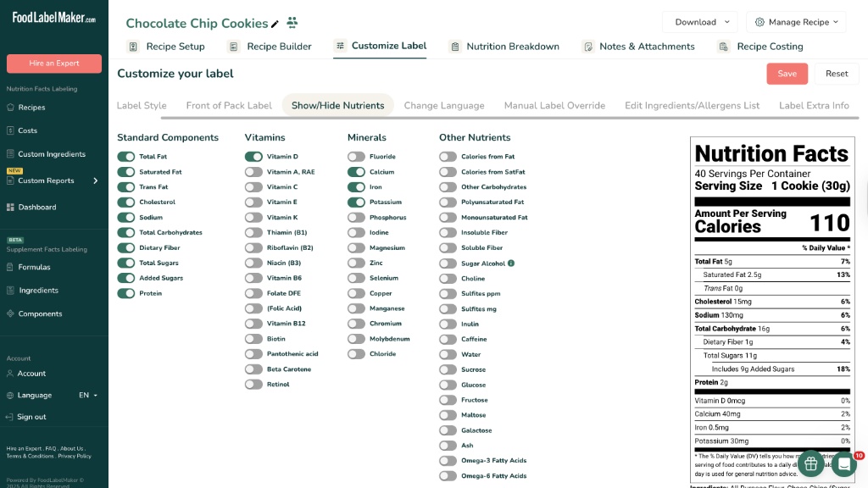The image size is (868, 488).
Task: Open Dashboard from the sidebar
Action: click(x=37, y=207)
